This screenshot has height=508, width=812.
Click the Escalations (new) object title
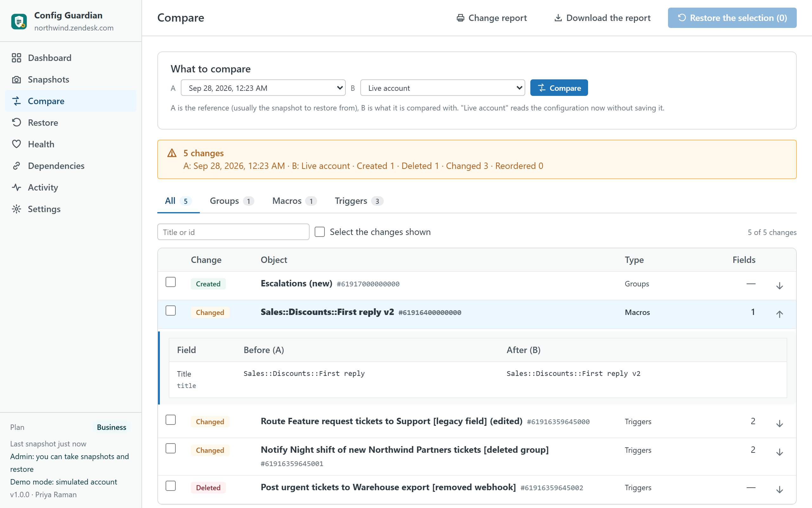point(296,283)
